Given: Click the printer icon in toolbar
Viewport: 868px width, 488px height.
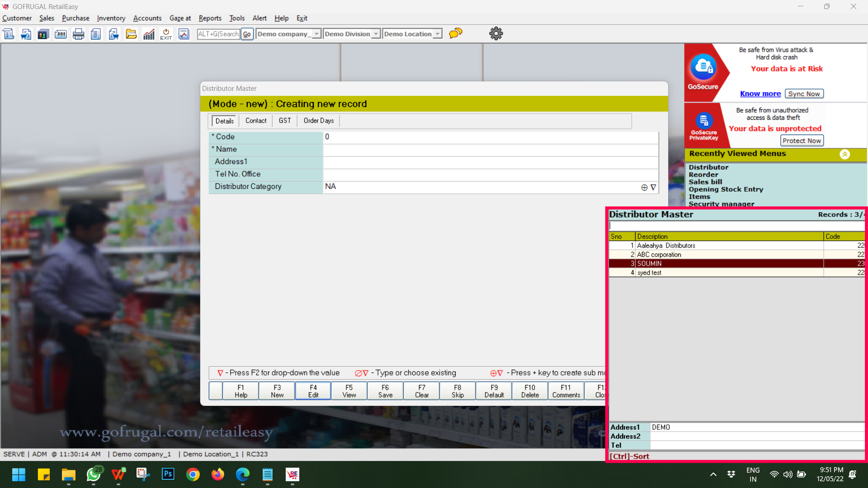Looking at the screenshot, I should pos(78,34).
